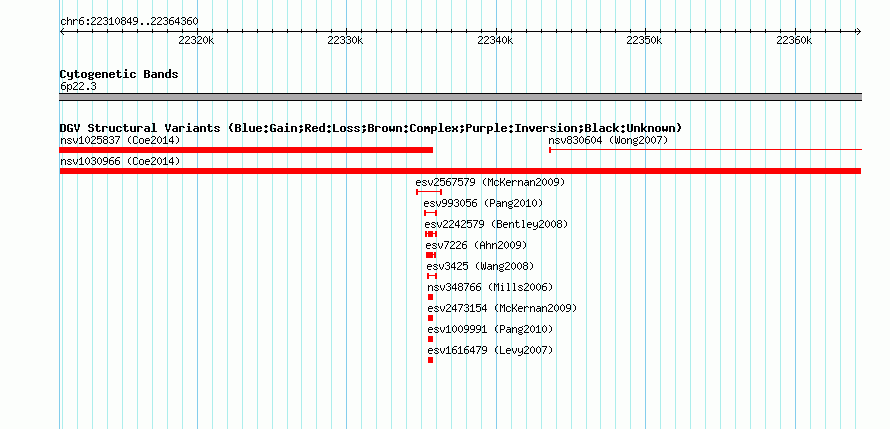Click the 22320k ruler tick label
The image size is (890, 429).
coord(196,41)
